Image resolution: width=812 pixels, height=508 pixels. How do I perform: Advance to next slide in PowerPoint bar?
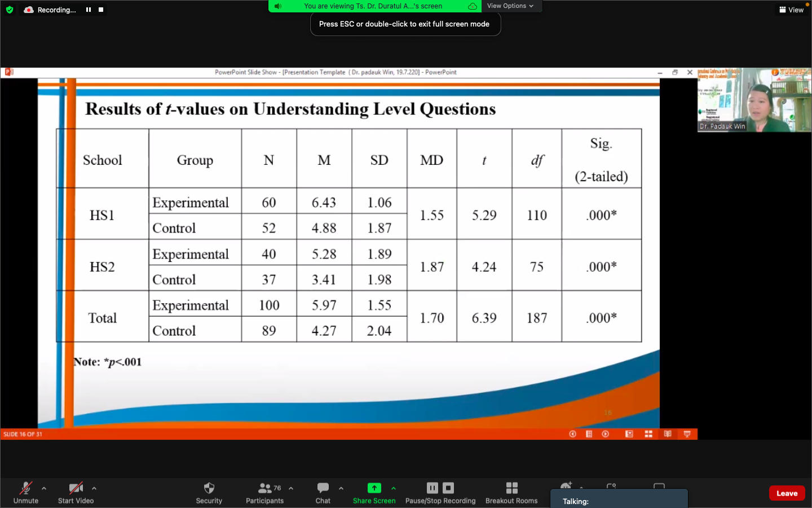pyautogui.click(x=606, y=434)
